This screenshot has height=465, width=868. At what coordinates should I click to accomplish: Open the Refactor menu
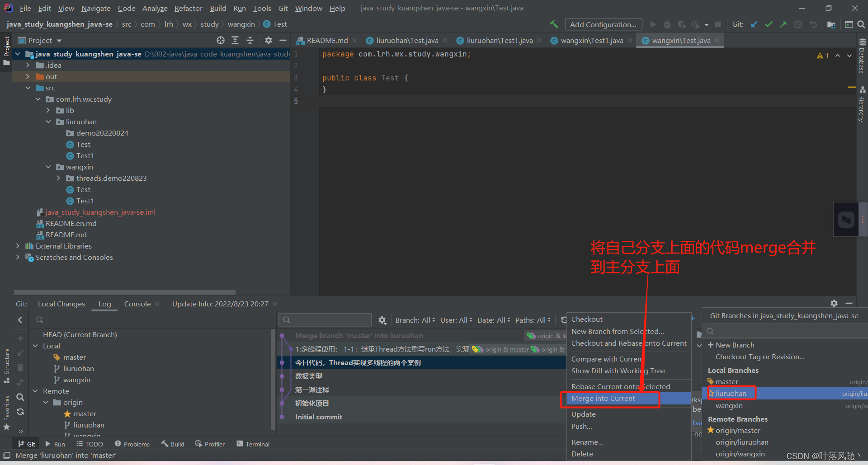[x=189, y=8]
